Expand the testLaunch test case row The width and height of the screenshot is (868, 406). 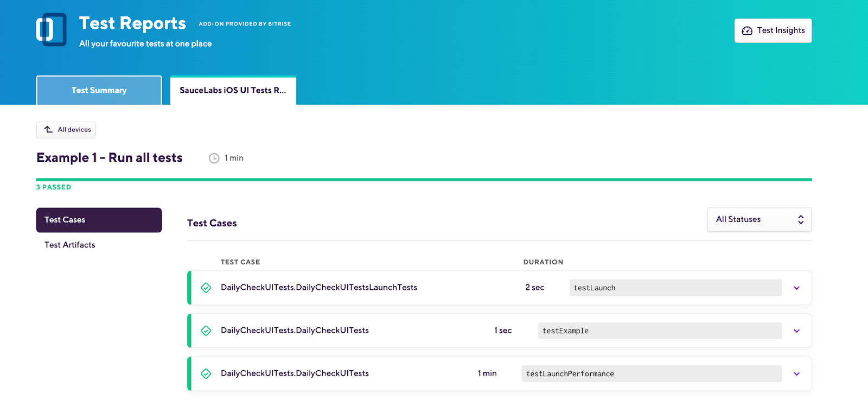tap(797, 288)
